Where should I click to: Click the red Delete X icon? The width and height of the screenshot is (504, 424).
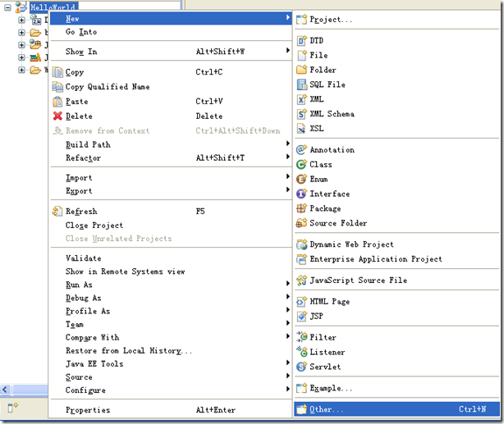point(57,116)
